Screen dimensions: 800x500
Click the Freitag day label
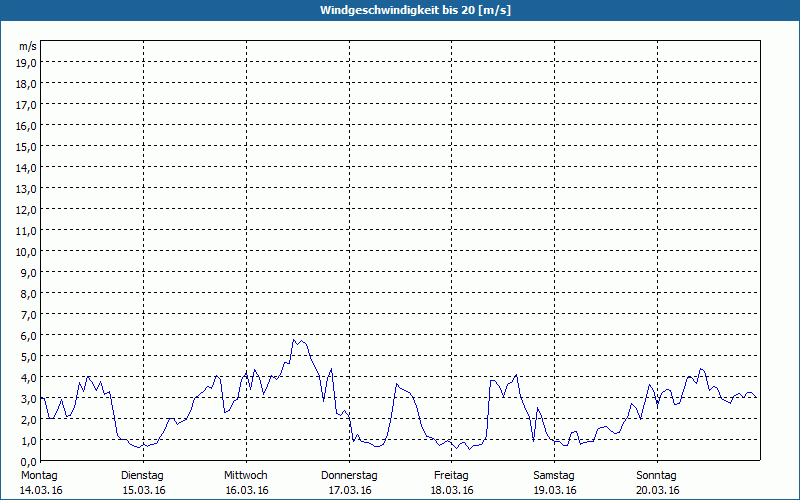click(451, 476)
